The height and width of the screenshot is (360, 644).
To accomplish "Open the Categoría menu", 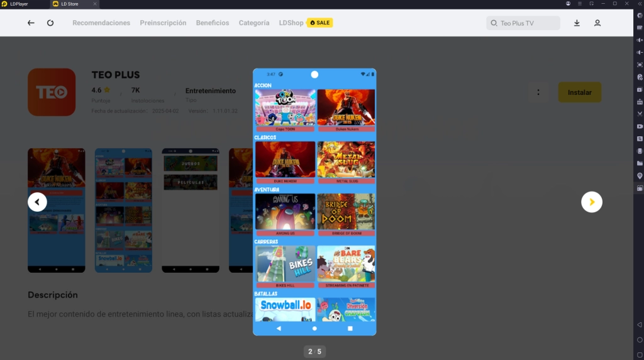I will tap(254, 23).
